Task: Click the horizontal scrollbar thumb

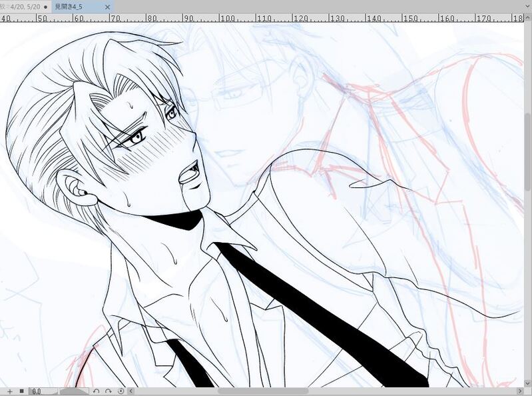Action: pos(263,391)
